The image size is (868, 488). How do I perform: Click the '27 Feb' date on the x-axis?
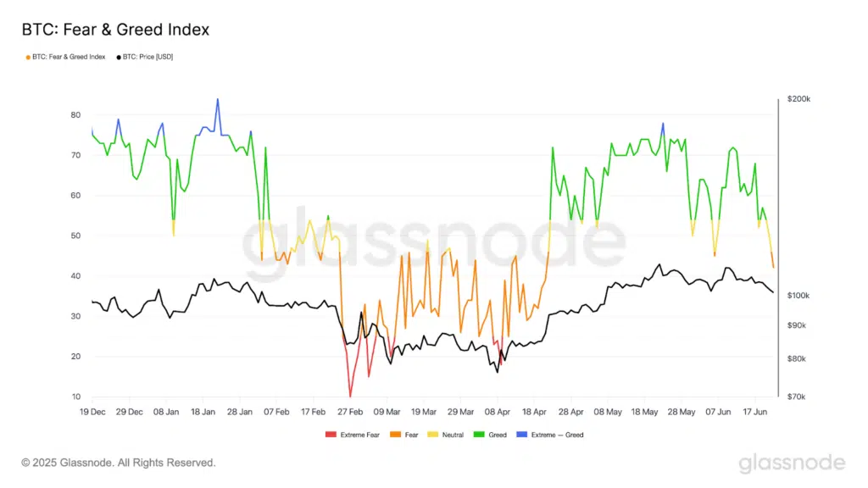click(x=350, y=412)
